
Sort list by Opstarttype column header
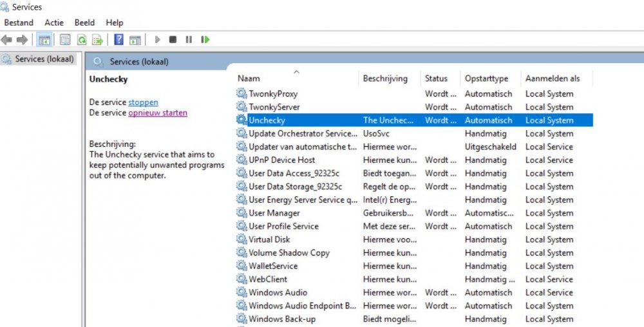(486, 79)
